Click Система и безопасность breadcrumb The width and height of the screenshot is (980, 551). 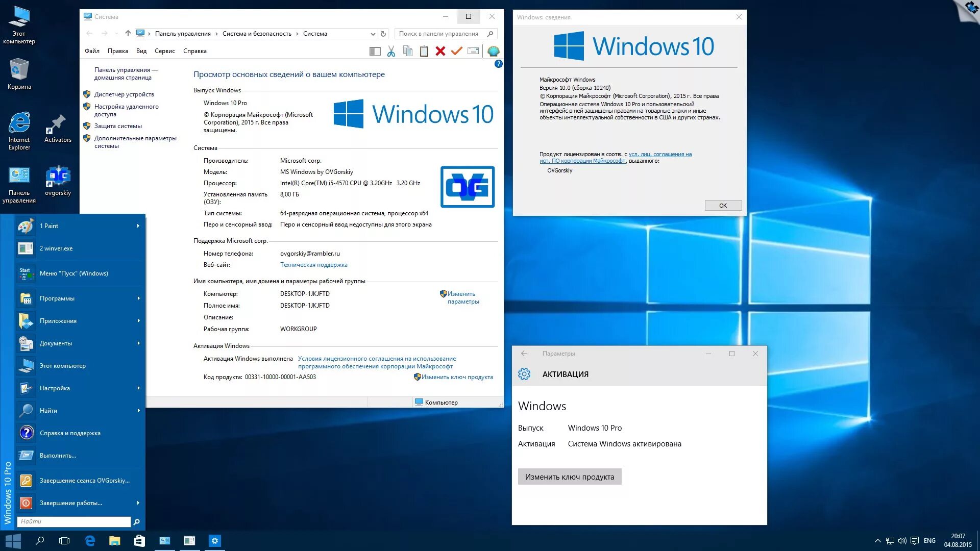click(257, 34)
